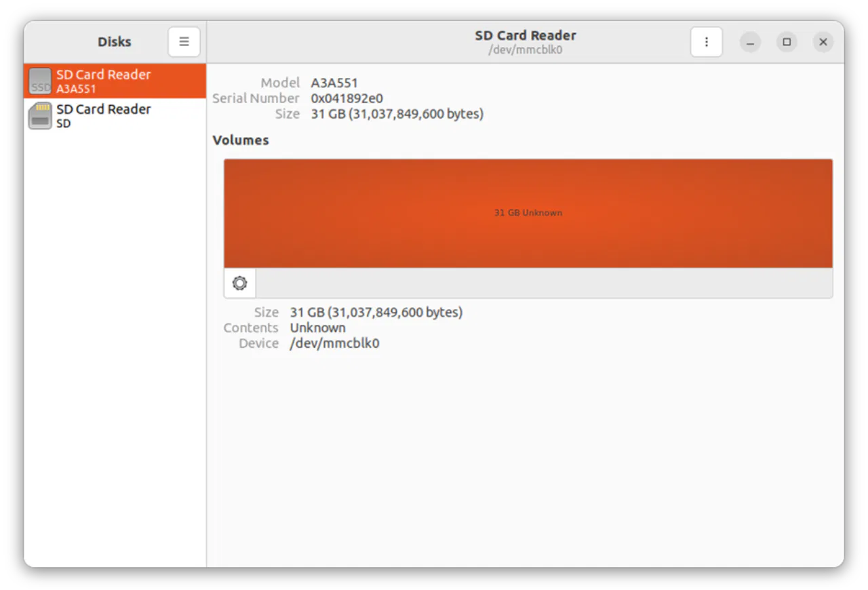This screenshot has height=590, width=868.
Task: Select the second SD Card Reader entry
Action: click(x=114, y=115)
